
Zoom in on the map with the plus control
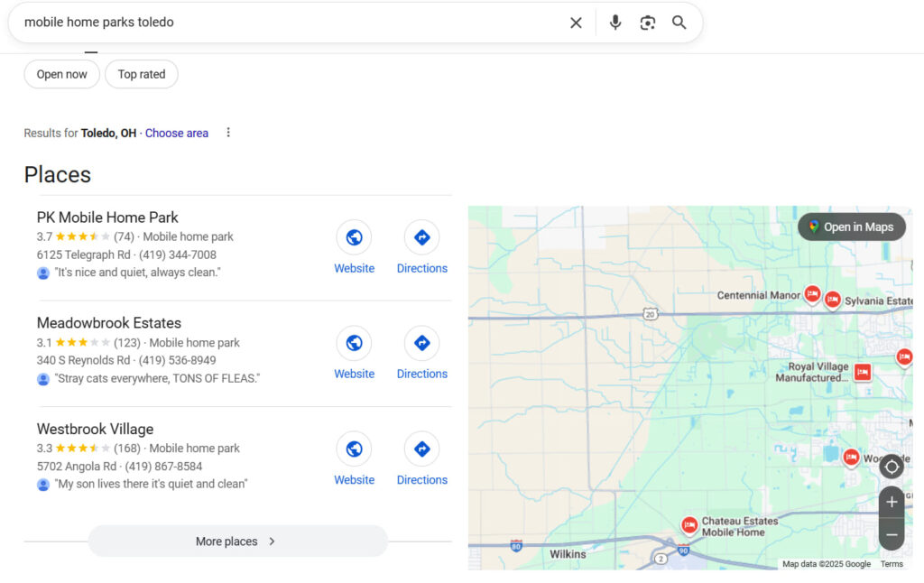[x=892, y=502]
